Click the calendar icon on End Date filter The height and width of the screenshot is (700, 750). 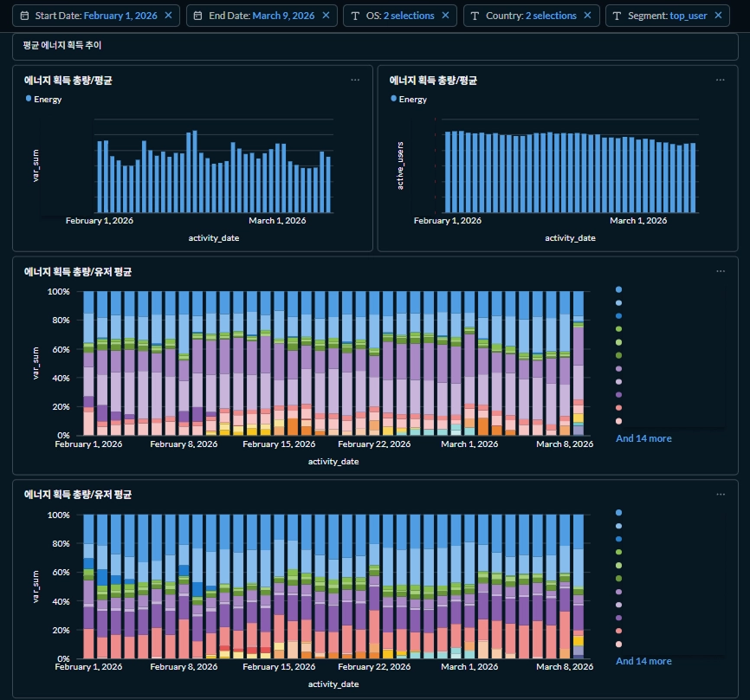click(x=197, y=16)
